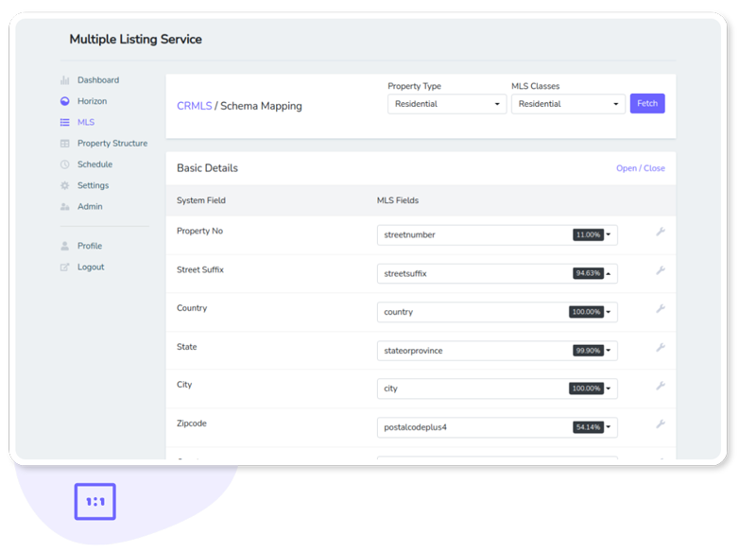Open the Property Type dropdown

(446, 103)
